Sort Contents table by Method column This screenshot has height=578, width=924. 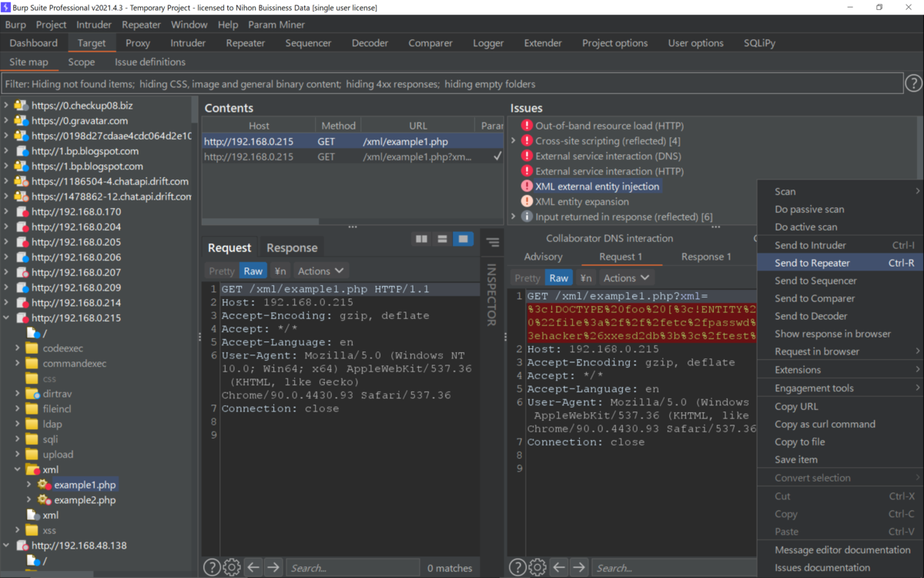pyautogui.click(x=338, y=126)
